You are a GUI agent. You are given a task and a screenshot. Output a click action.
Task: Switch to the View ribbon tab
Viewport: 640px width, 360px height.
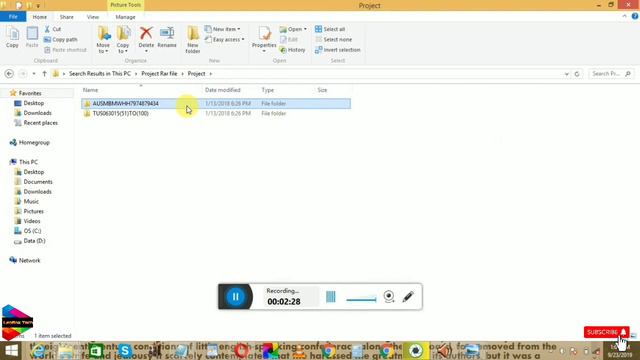[93, 17]
